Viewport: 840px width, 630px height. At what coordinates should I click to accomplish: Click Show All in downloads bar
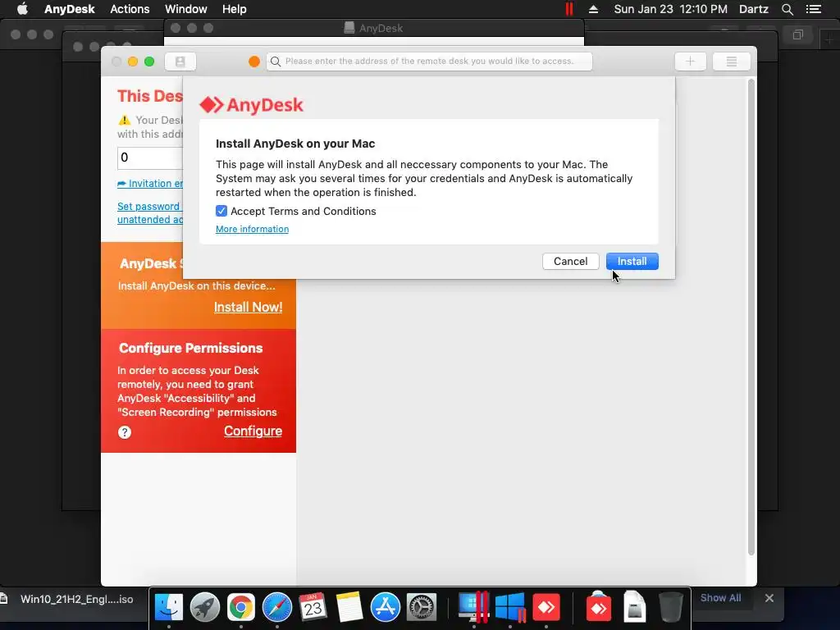click(720, 598)
